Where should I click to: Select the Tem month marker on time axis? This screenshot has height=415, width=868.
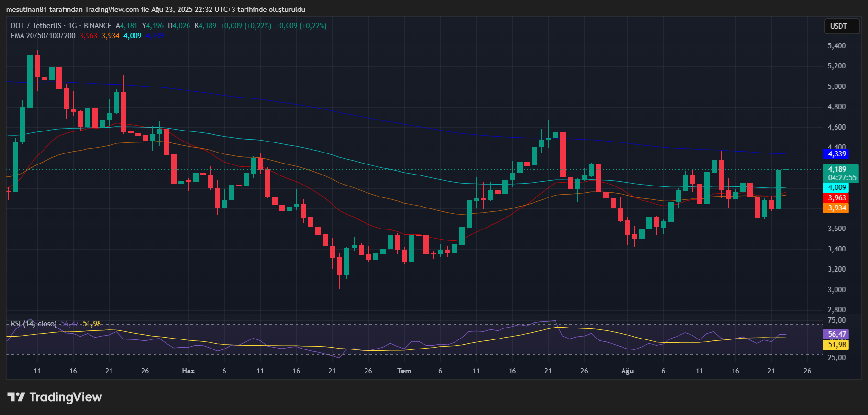click(x=404, y=371)
